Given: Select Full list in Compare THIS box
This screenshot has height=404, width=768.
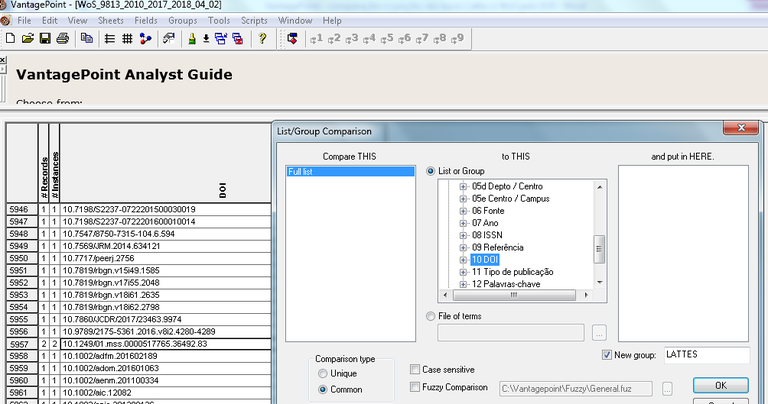Looking at the screenshot, I should (x=350, y=172).
